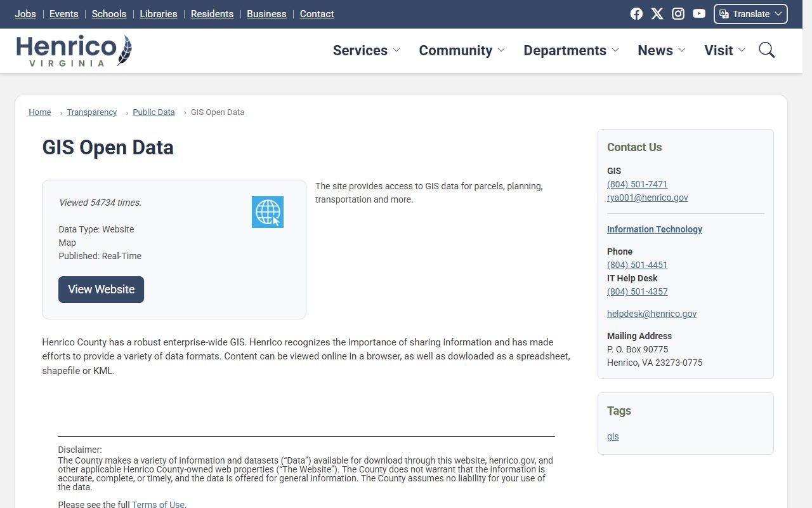Screen dimensions: 812x508
Task: Click the Tags heading
Action: [619, 411]
